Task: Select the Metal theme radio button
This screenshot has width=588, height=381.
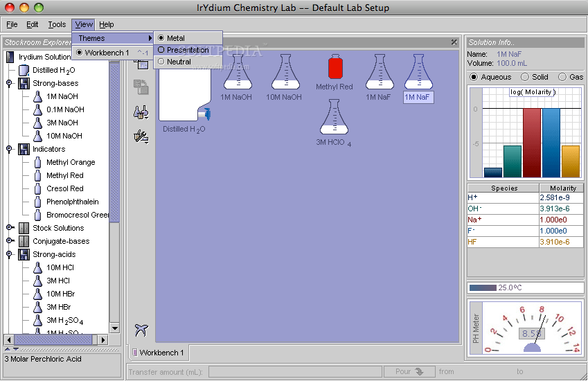Action: click(x=161, y=38)
